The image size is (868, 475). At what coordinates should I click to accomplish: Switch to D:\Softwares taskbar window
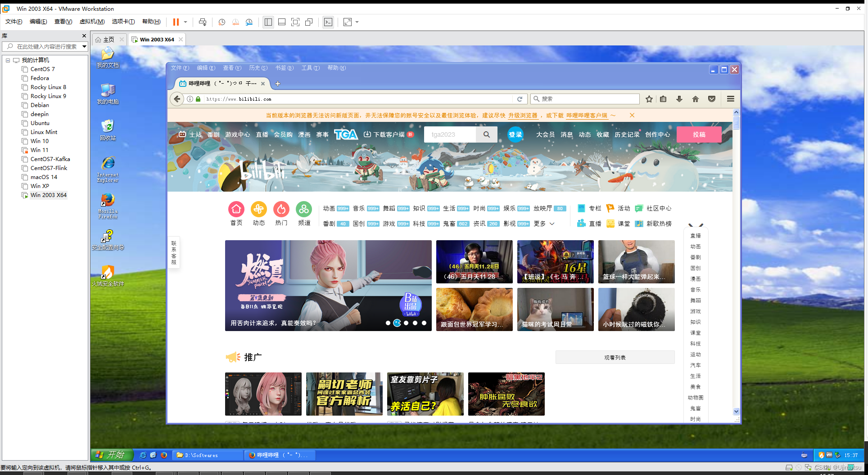point(208,455)
